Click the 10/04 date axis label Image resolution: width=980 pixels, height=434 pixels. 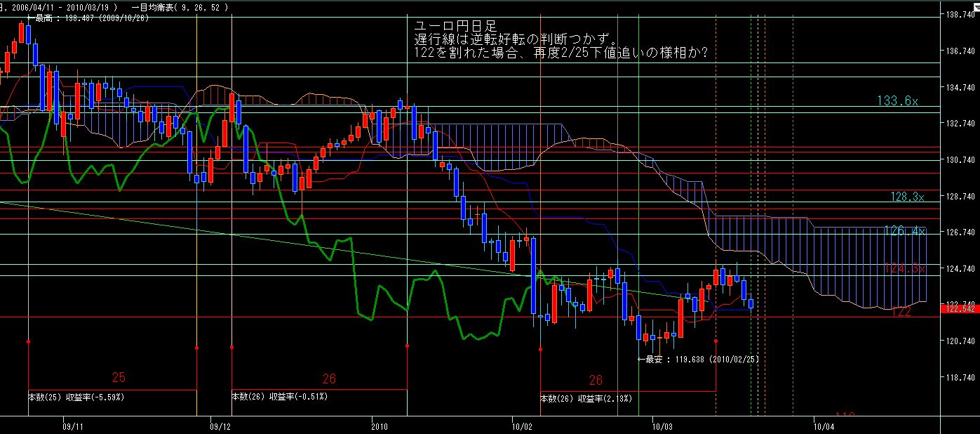pos(824,426)
